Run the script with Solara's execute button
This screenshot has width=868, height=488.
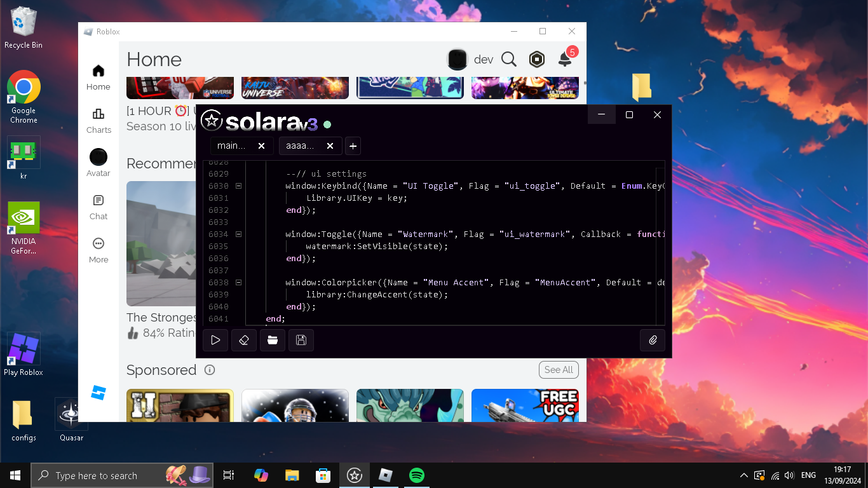[215, 340]
